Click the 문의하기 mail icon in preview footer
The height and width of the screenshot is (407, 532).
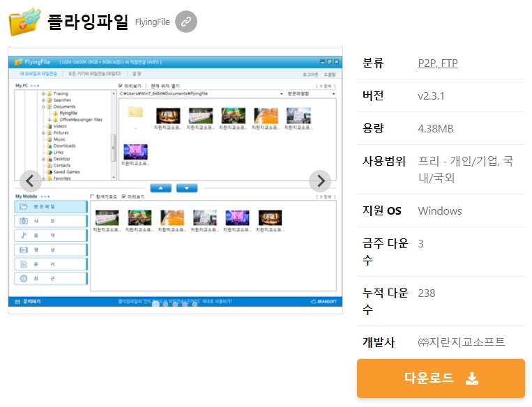pos(17,302)
